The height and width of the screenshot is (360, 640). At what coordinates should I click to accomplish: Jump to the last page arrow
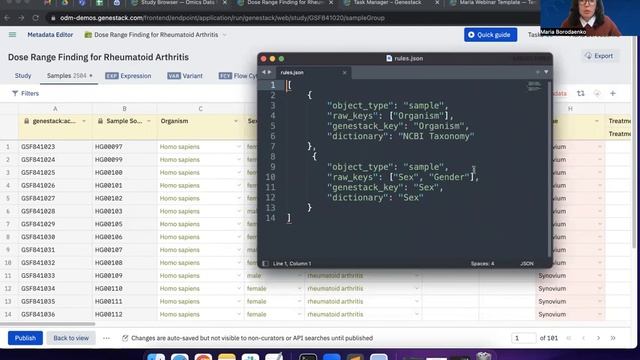click(x=613, y=338)
